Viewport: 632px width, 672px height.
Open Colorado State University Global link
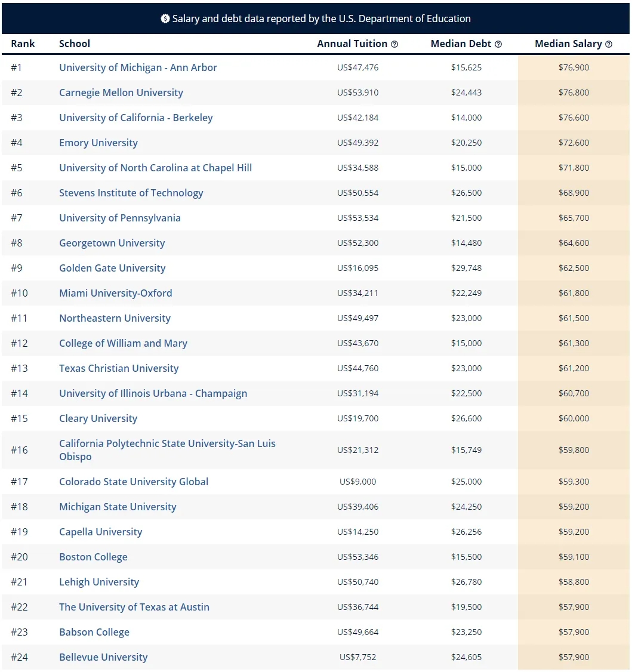coord(134,482)
